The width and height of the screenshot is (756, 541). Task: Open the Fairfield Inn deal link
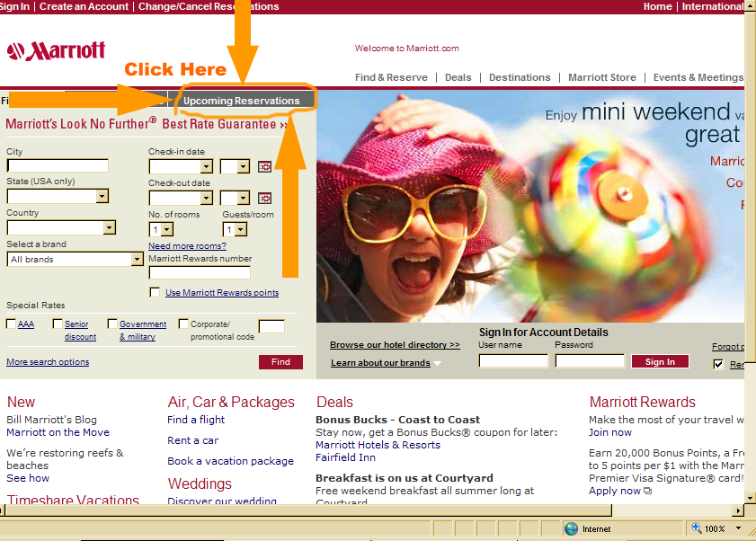coord(345,457)
